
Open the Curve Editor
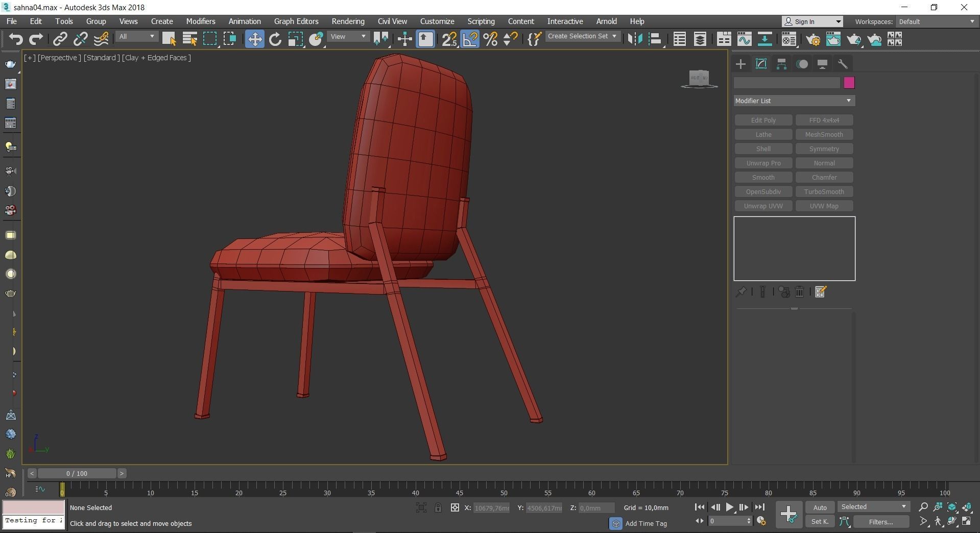744,39
